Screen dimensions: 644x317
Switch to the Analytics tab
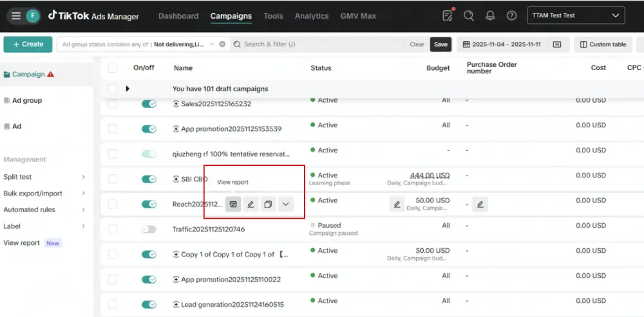pos(312,16)
